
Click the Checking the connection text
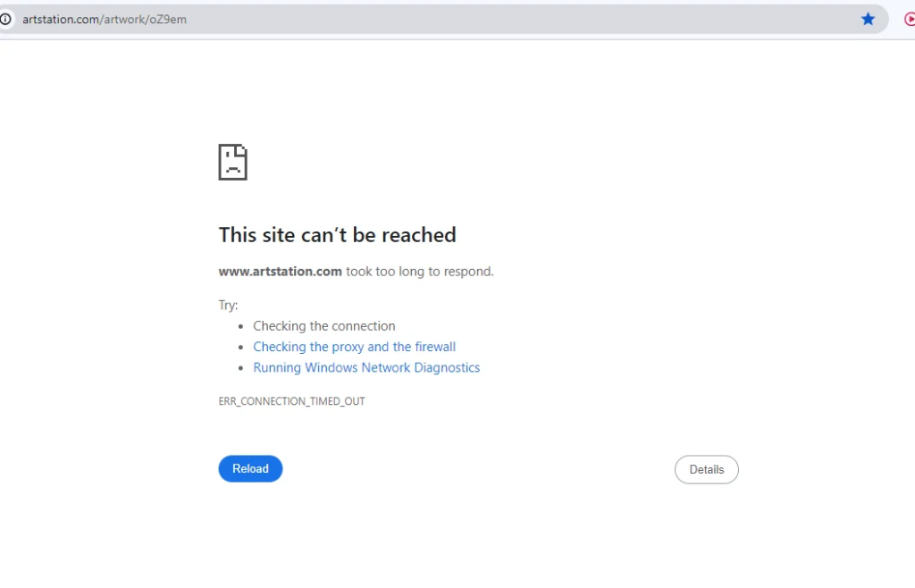(x=323, y=325)
